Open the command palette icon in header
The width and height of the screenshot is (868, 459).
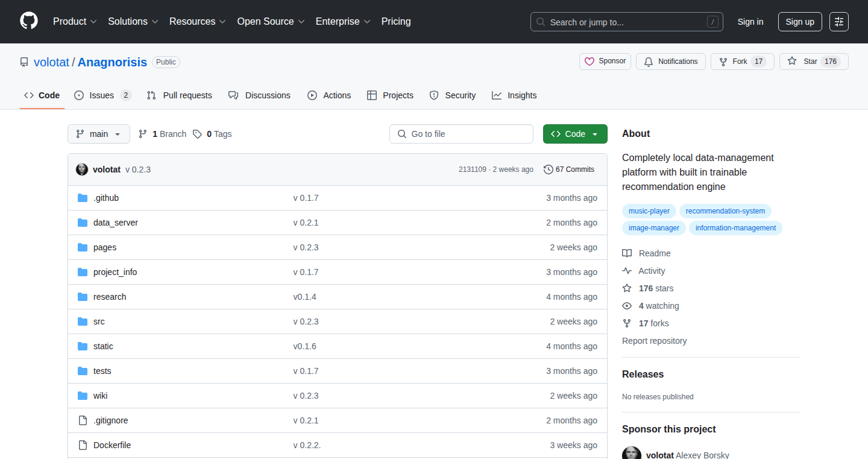pos(839,22)
